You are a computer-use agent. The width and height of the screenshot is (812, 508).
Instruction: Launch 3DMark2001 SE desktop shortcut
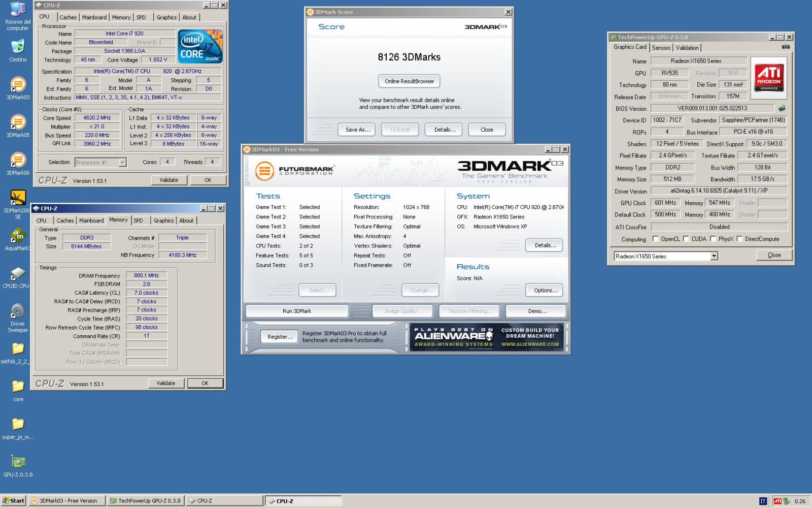point(18,204)
